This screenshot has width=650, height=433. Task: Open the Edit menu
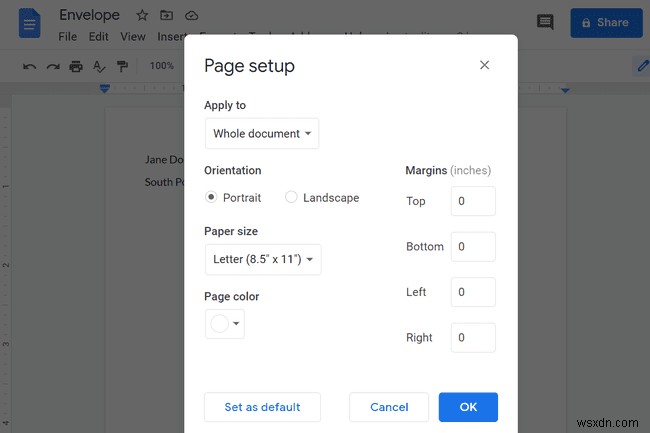point(98,37)
